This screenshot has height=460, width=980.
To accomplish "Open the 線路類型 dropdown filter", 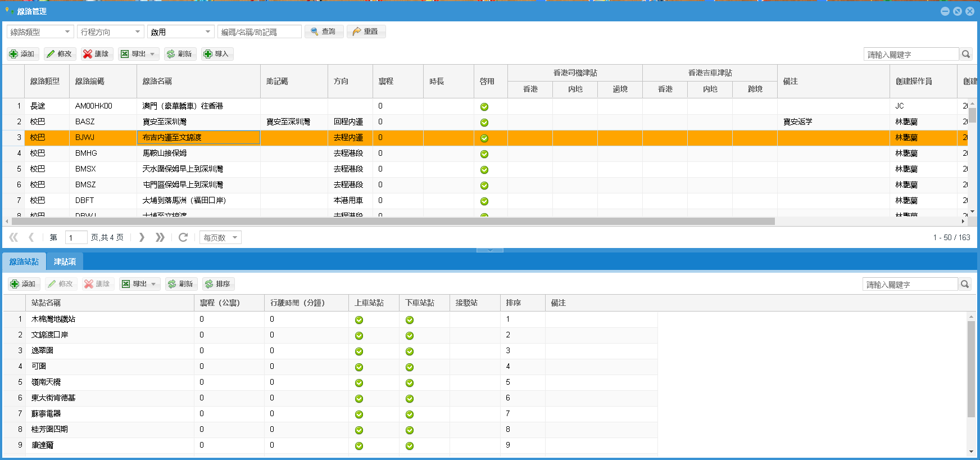I will coord(40,32).
